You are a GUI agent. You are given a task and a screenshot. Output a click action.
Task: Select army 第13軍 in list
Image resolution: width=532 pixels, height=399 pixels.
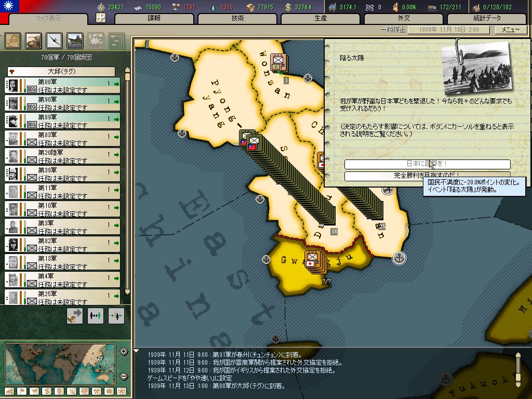[62, 262]
